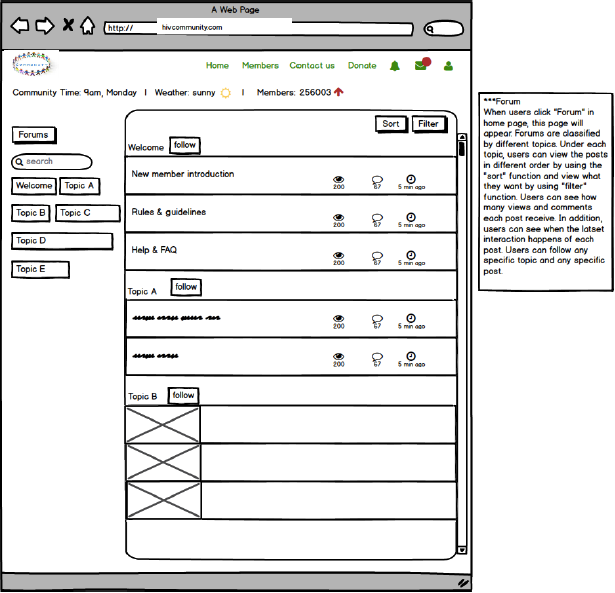
Task: Click the browser back arrow
Action: tap(20, 26)
